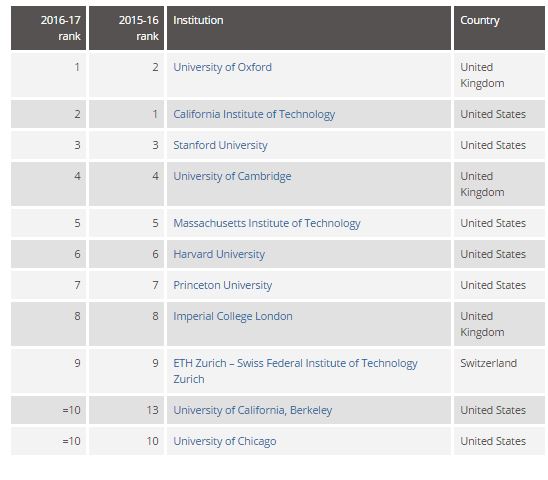The width and height of the screenshot is (548, 480).
Task: Open the Princeton University link
Action: click(223, 285)
